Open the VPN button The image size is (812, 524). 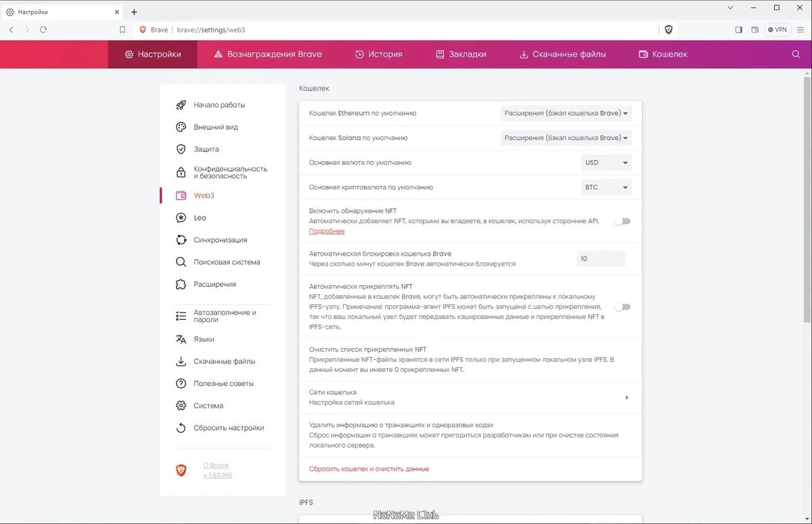click(777, 30)
